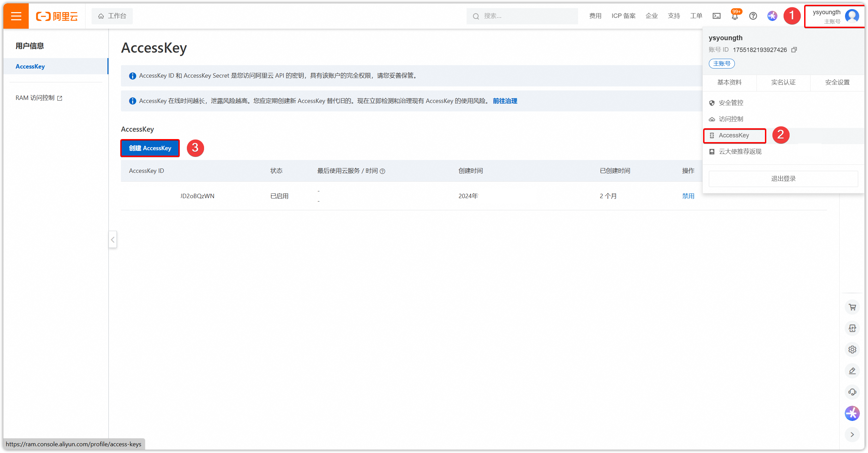868x453 pixels.
Task: Copy the account ID with copy icon
Action: (794, 50)
